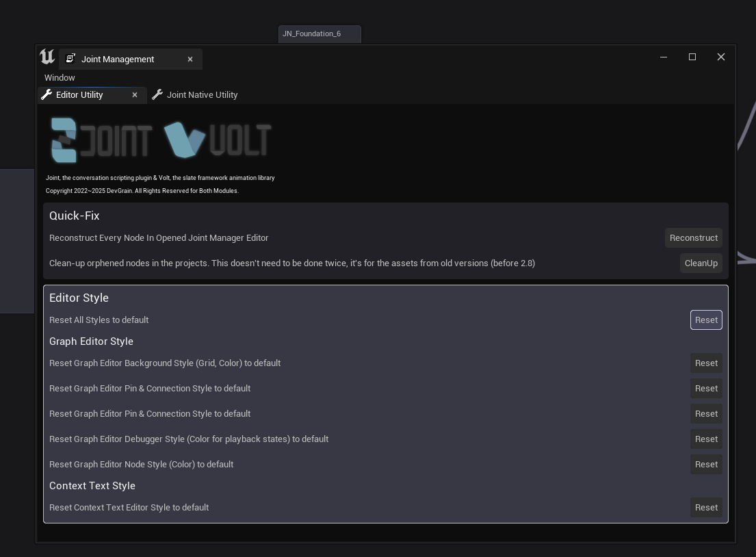Viewport: 756px width, 557px height.
Task: Close the Joint Management window
Action: [720, 57]
